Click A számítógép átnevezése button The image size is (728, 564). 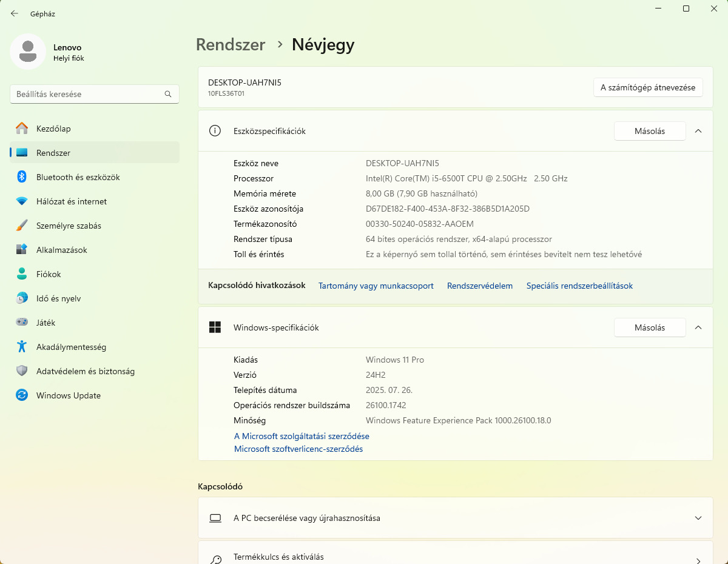(x=647, y=87)
